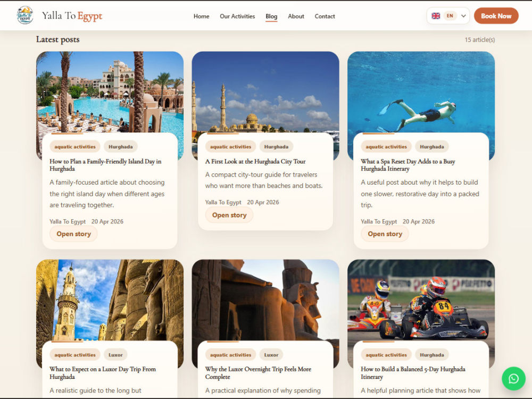Click 'Yalla To Egypt' author on Spa Reset post

point(379,221)
